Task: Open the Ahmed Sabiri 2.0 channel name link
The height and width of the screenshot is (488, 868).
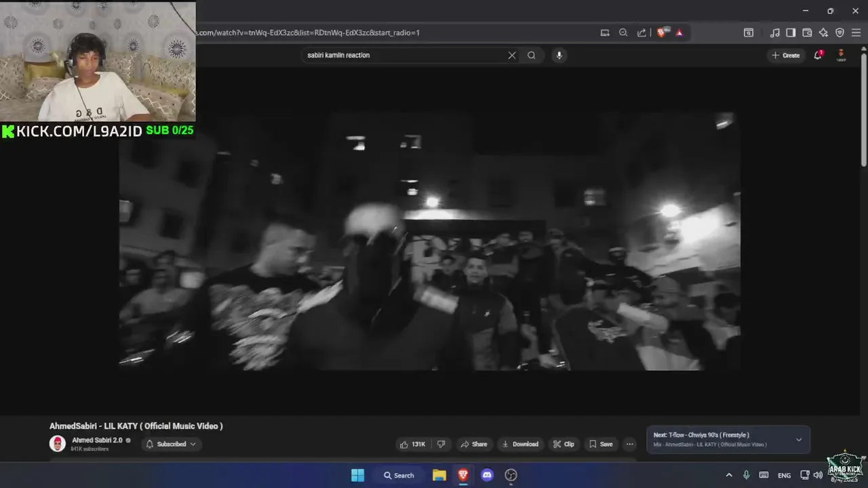Action: pyautogui.click(x=97, y=441)
